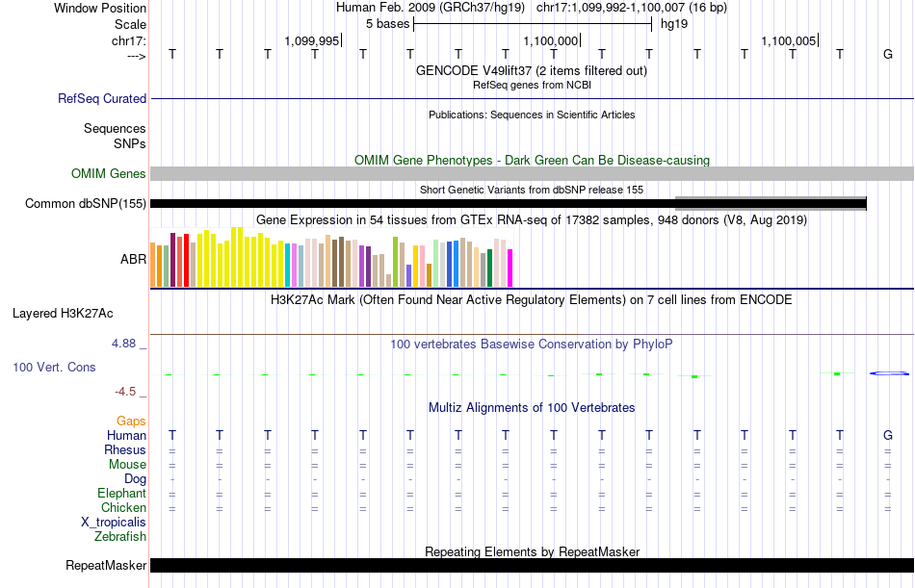Click the "SNPs" track label
915x588 pixels.
point(130,143)
